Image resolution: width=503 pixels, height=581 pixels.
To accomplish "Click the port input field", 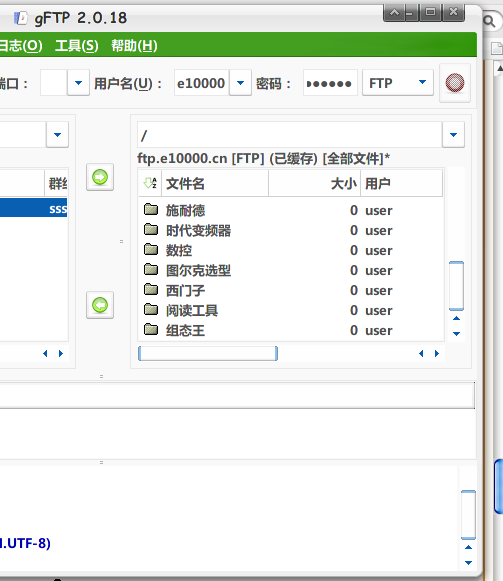I will pos(54,83).
